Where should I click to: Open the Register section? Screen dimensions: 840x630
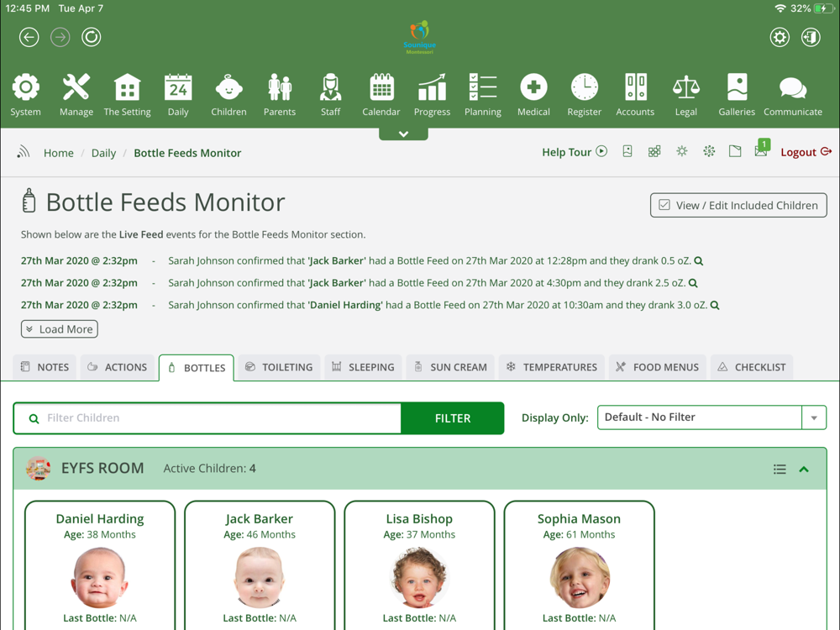point(584,95)
